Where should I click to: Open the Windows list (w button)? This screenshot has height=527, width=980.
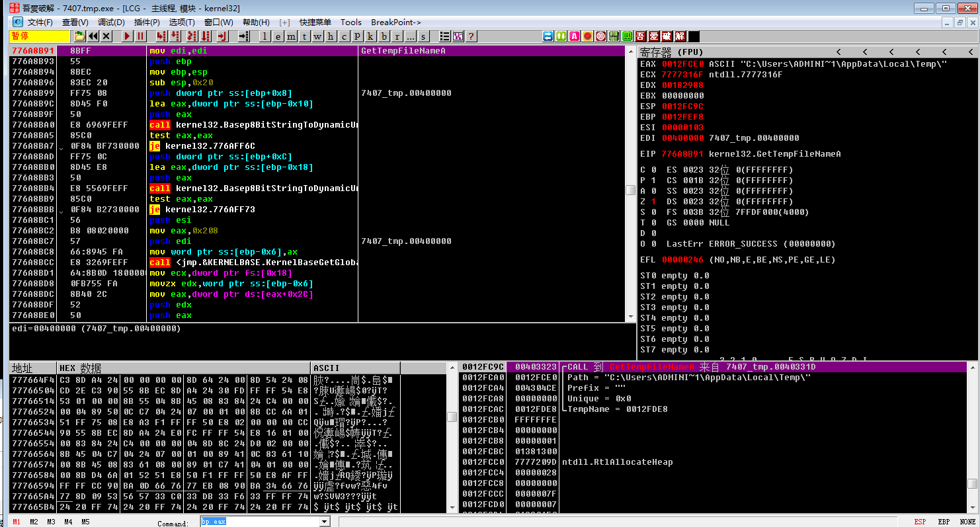(x=318, y=36)
